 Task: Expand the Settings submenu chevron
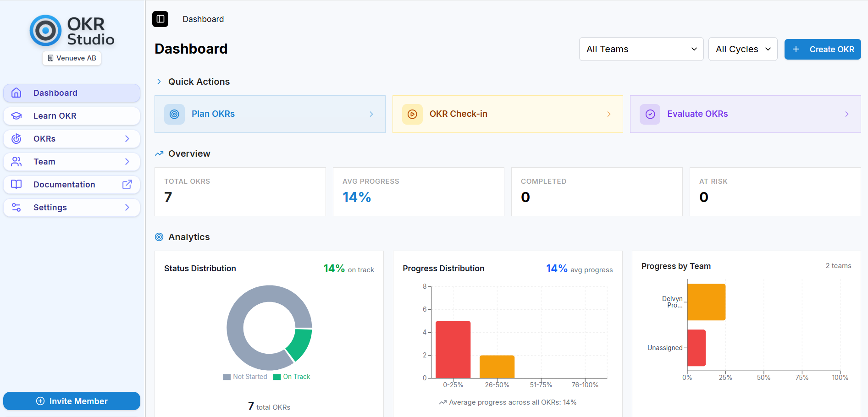pos(127,207)
